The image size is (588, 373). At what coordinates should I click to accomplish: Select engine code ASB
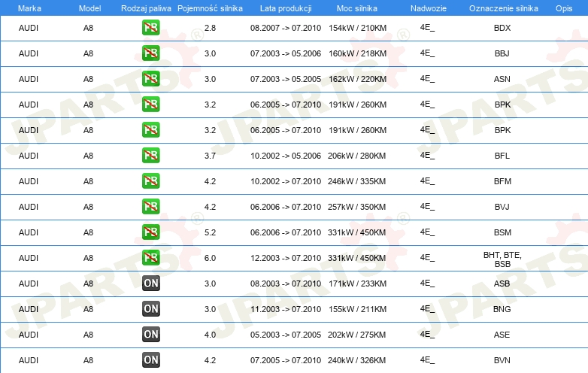(502, 284)
